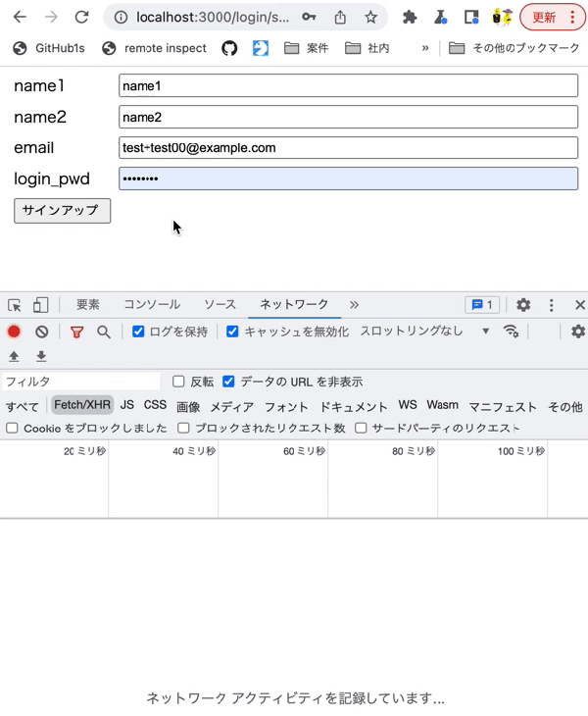Open network conditions wifi icon
Screen dimensions: 588x716
click(x=511, y=332)
